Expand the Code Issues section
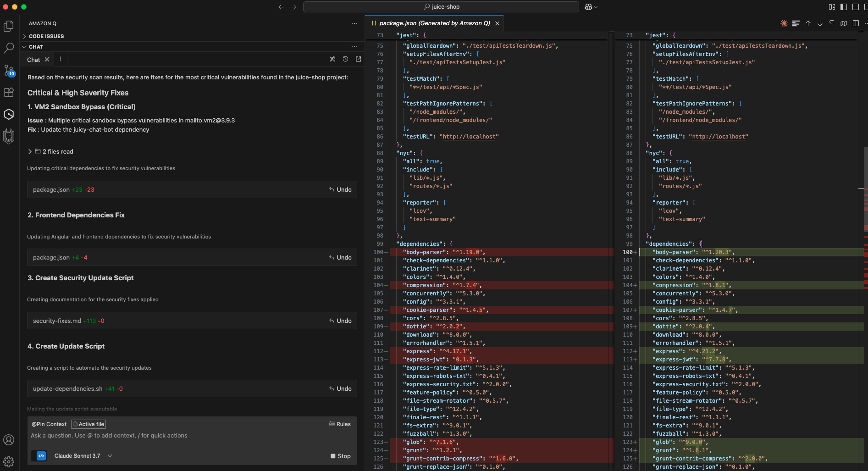 pyautogui.click(x=46, y=36)
